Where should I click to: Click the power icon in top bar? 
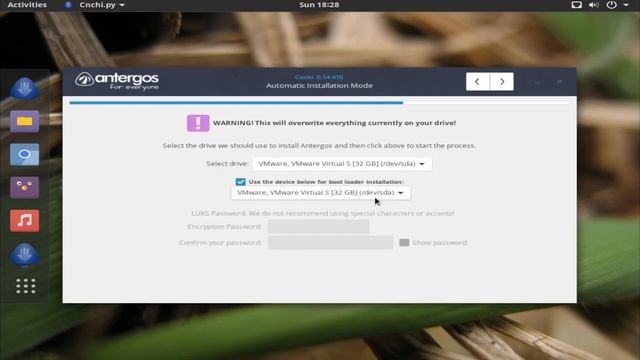coord(611,5)
